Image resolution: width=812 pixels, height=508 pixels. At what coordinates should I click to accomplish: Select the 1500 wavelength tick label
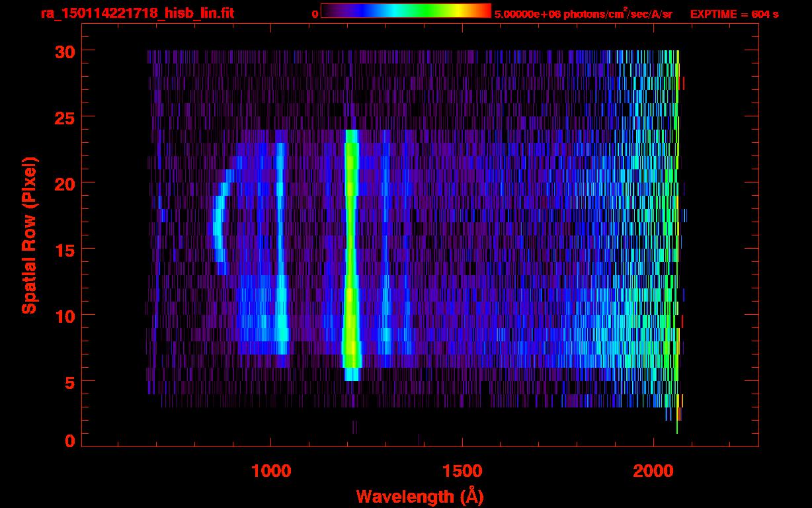coord(462,471)
